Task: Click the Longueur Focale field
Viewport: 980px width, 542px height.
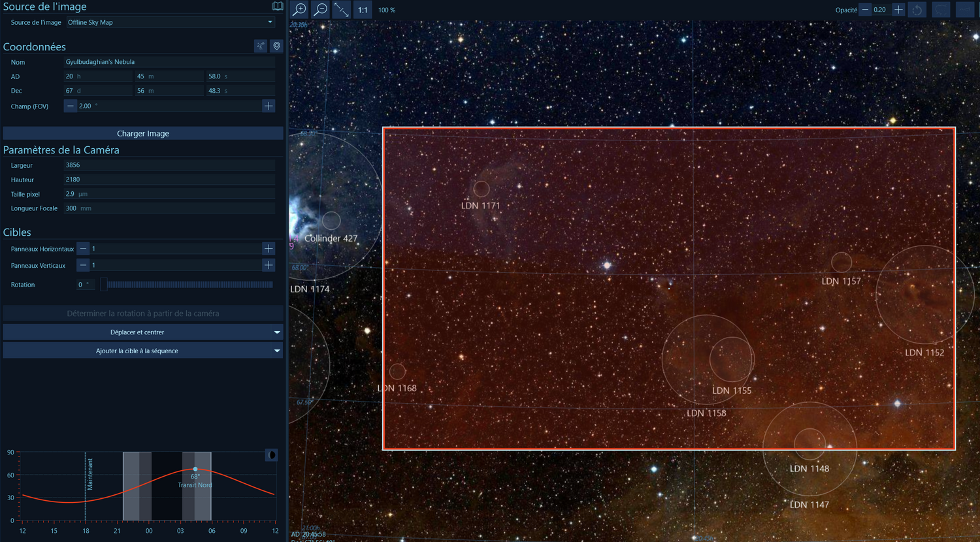Action: click(x=170, y=208)
